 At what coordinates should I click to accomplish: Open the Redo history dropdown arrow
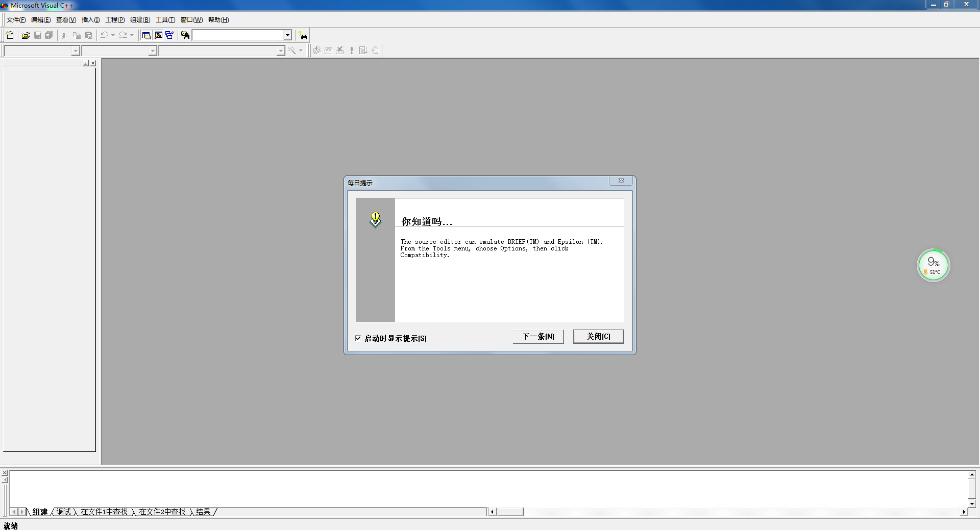tap(132, 35)
